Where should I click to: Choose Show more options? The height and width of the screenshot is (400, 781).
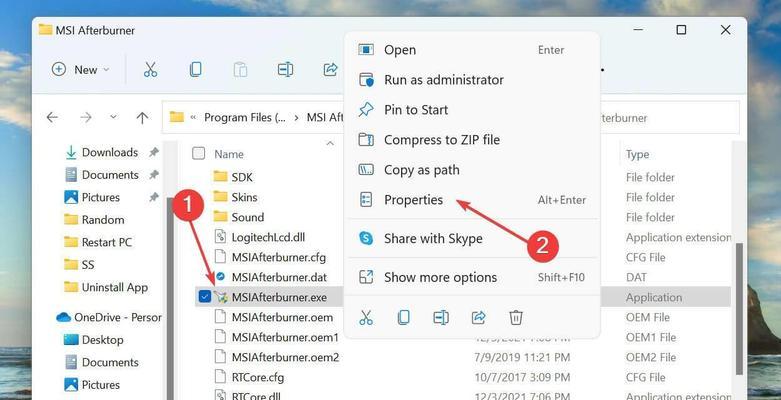tap(472, 277)
